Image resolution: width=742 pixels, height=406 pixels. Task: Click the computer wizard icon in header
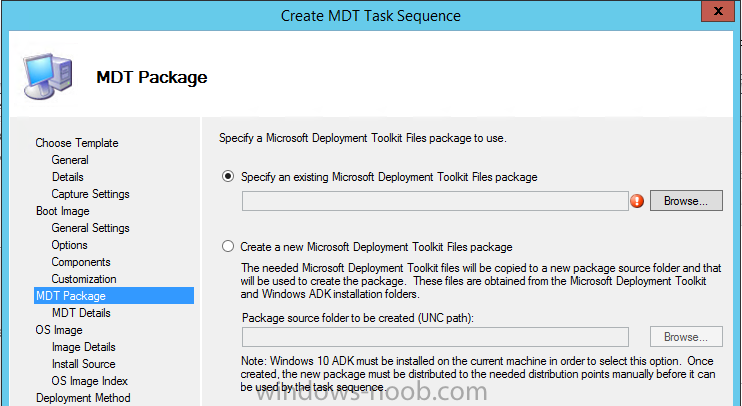(48, 76)
